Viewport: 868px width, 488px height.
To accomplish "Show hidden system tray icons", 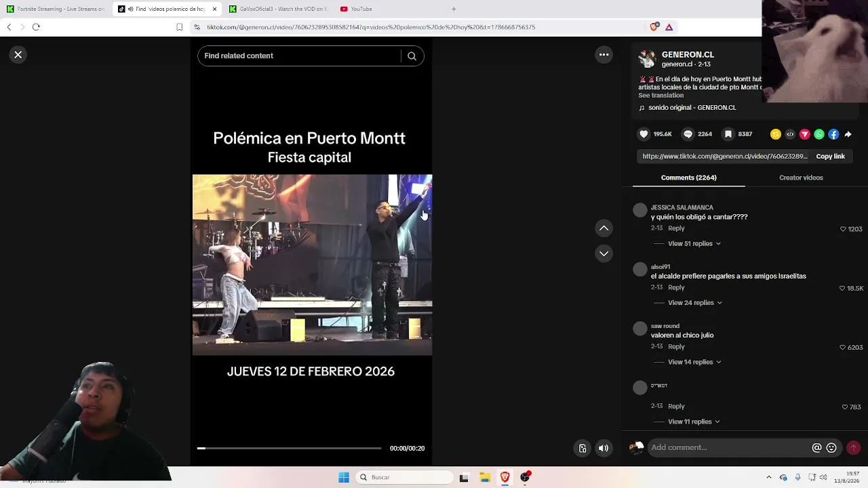I will point(768,477).
